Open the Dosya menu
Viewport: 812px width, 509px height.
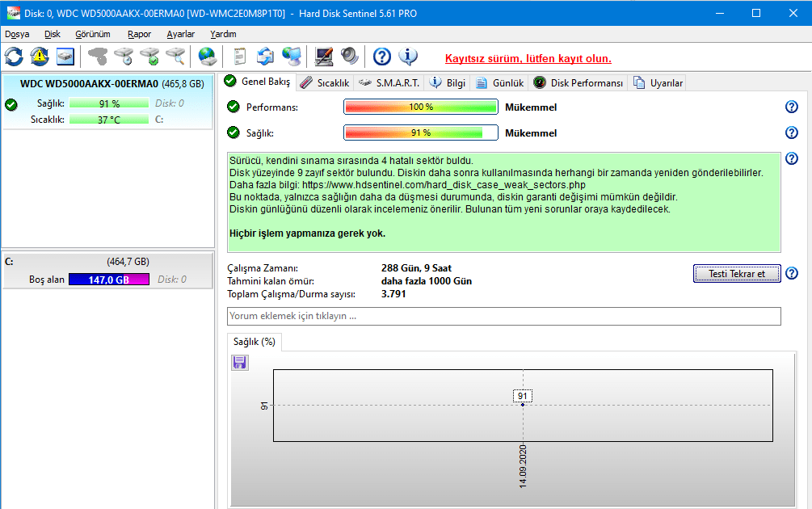pos(17,34)
